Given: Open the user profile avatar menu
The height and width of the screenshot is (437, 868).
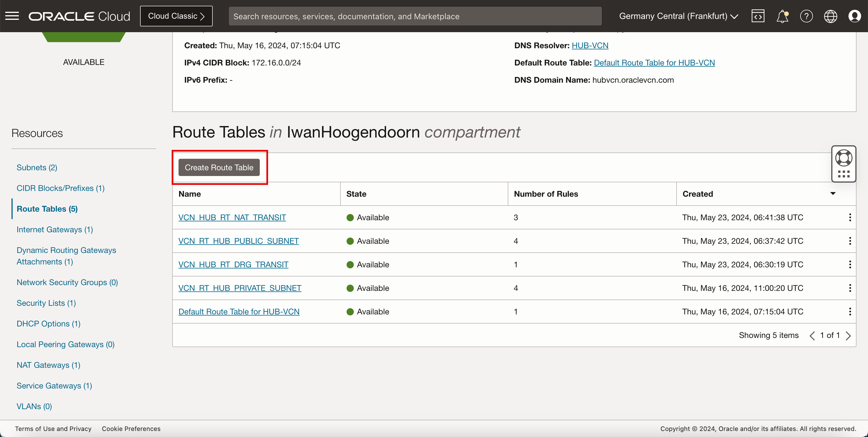Looking at the screenshot, I should (x=855, y=16).
